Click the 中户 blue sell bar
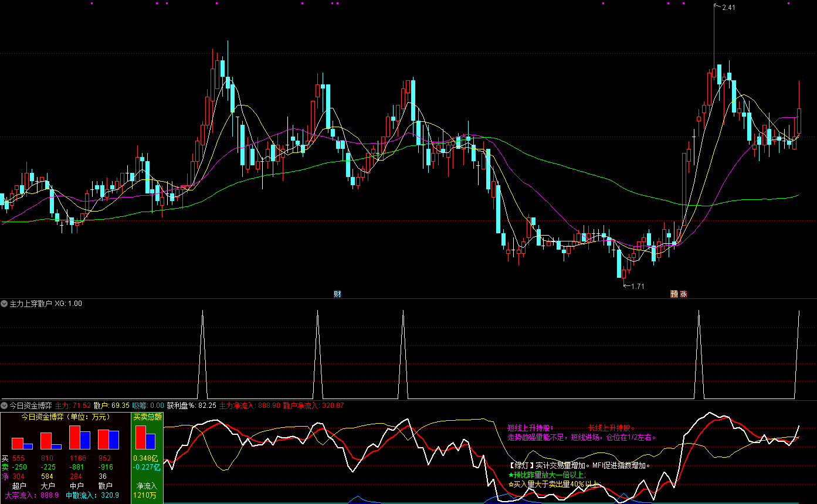 85,440
